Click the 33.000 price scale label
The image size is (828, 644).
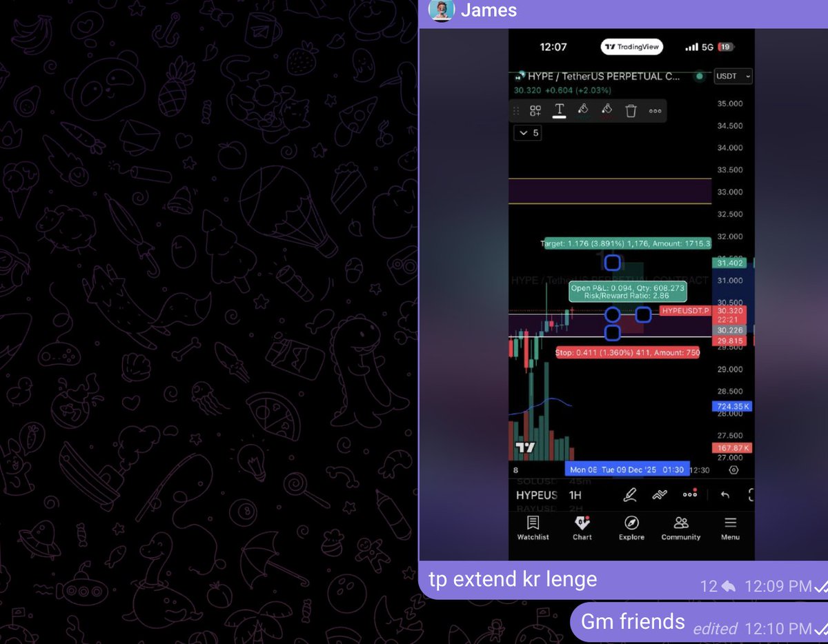[x=729, y=192]
